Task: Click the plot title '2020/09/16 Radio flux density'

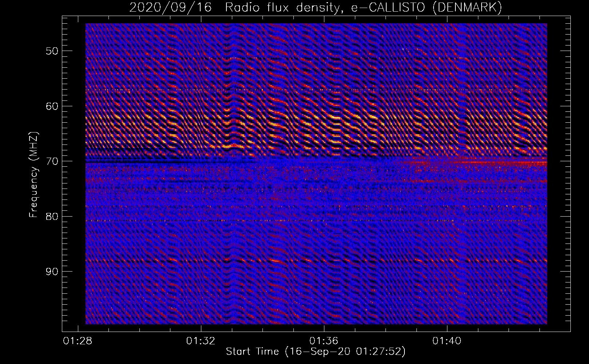Action: 316,8
